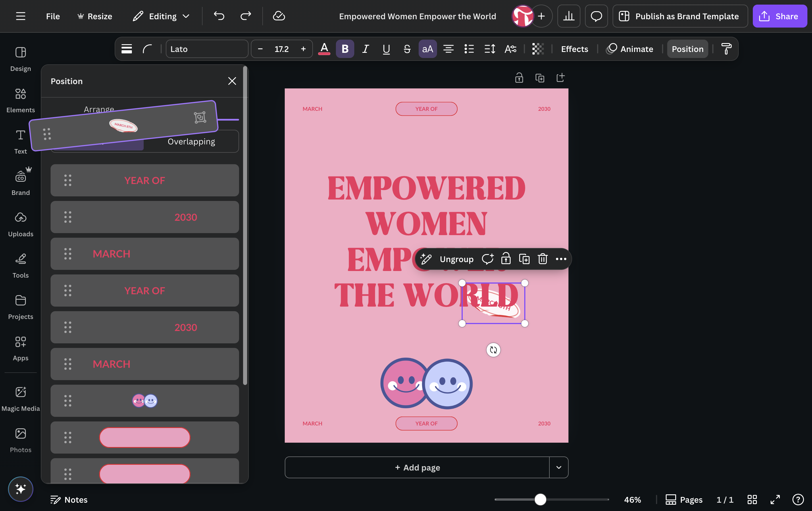This screenshot has height=511, width=812.
Task: Open the comments speech bubble
Action: coord(596,16)
